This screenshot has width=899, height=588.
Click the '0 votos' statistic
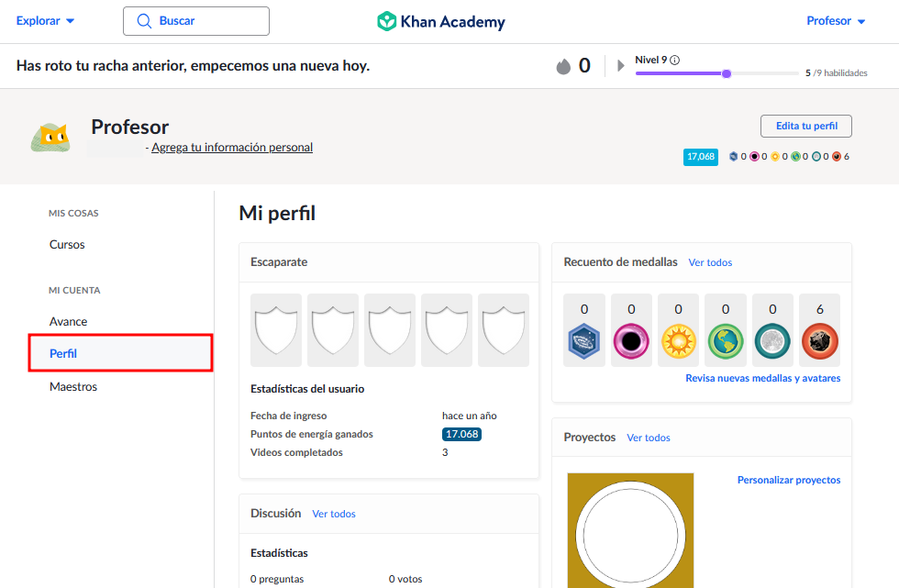coord(405,580)
